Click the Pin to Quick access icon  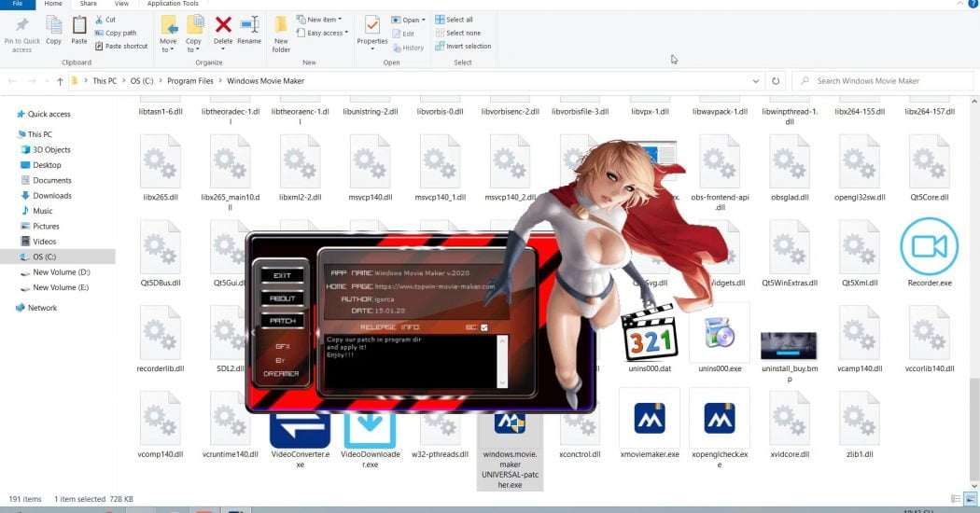pos(21,25)
